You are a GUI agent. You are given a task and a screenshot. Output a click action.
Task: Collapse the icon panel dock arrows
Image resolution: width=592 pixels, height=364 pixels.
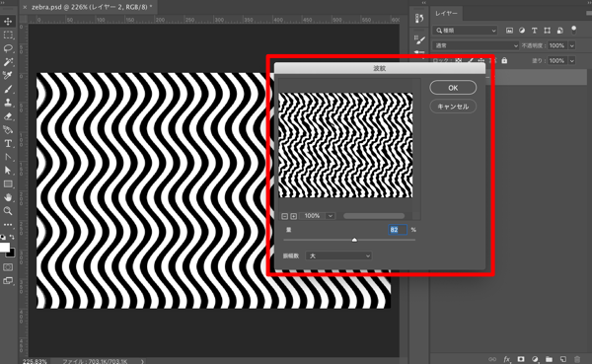point(423,3)
